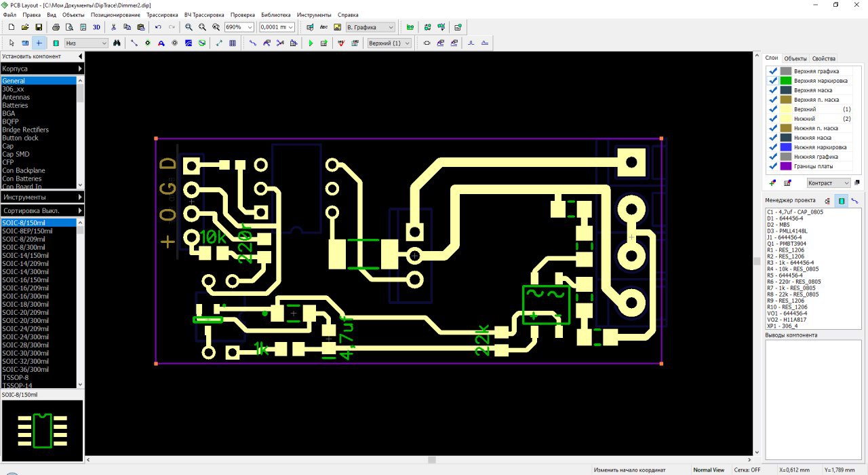Screen dimensions: 868x475
Task: Toggle visibility of Верхняя маркировка layer
Action: (x=772, y=80)
